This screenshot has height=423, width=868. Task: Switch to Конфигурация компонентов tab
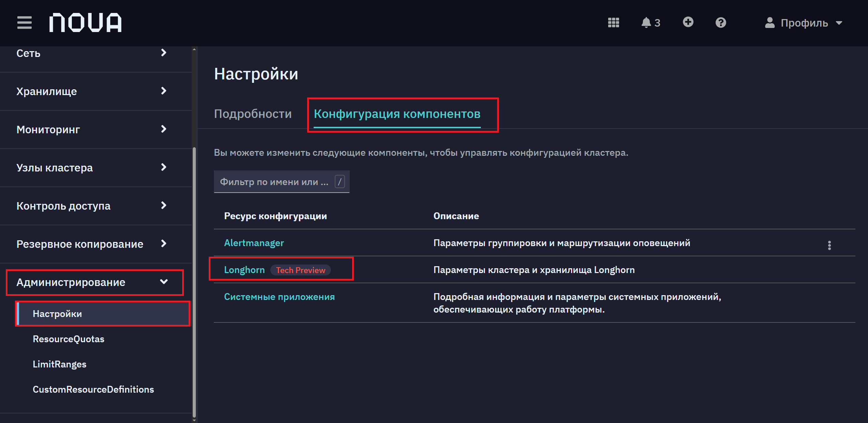point(397,114)
